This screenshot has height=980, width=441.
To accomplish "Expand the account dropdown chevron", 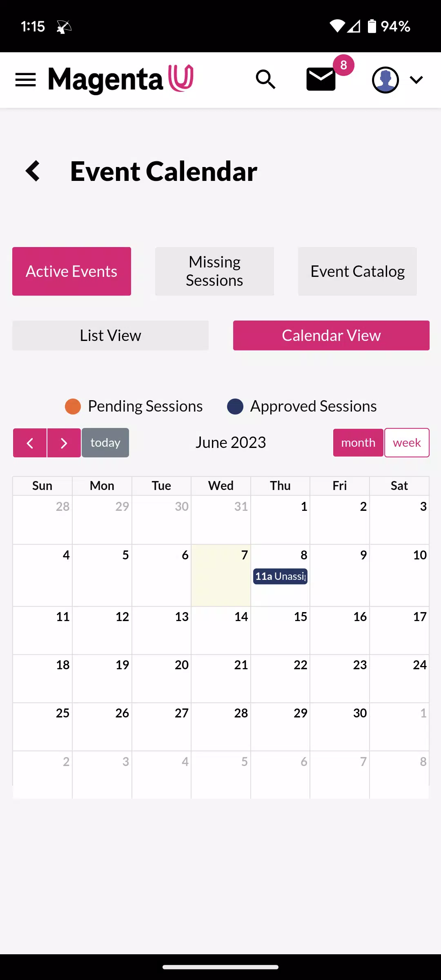I will (416, 80).
